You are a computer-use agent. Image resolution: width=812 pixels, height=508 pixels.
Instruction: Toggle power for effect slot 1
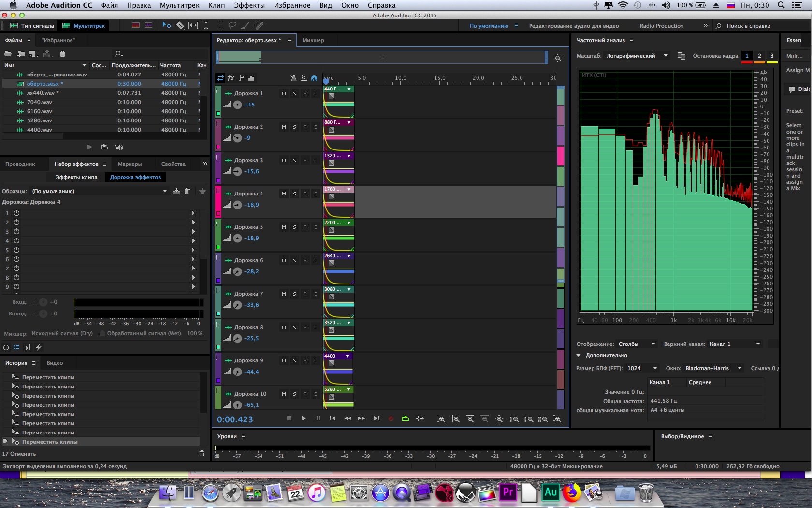[x=16, y=213]
